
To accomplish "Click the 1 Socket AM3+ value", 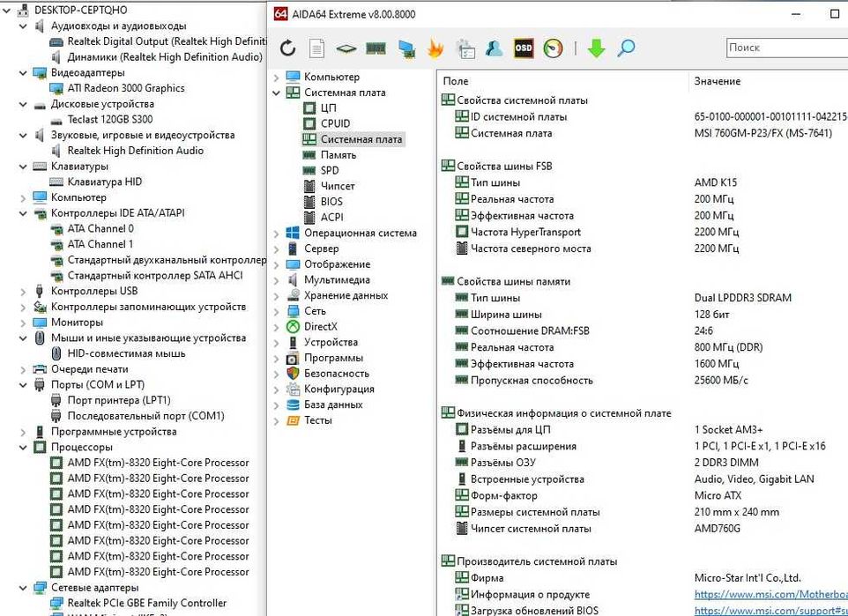I will click(728, 430).
